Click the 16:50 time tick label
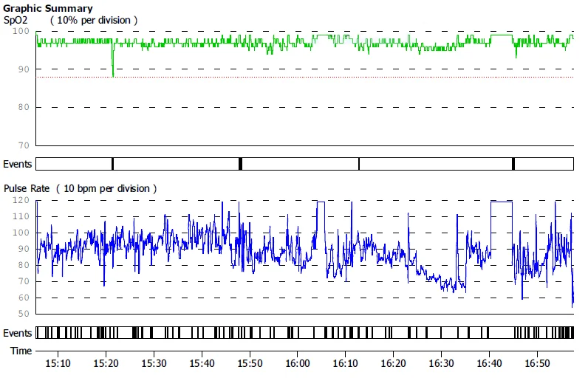Screen dimensions: 588x378 pos(537,363)
